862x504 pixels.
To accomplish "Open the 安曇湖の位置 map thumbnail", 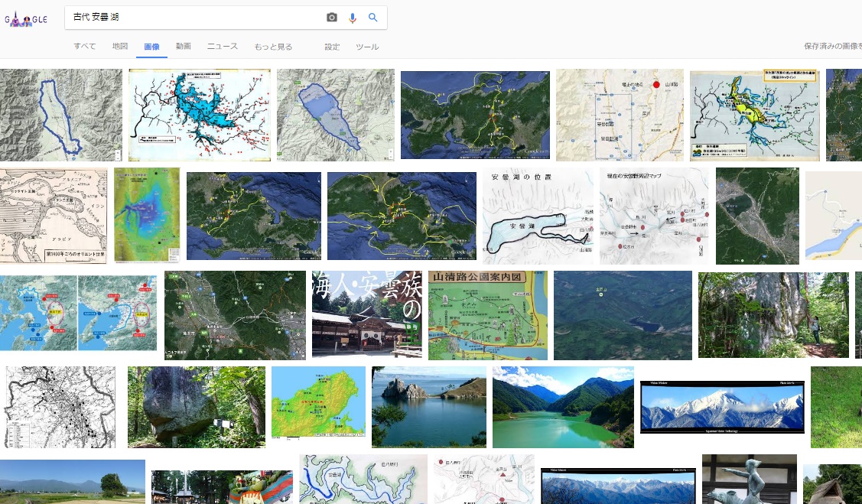I will point(538,215).
